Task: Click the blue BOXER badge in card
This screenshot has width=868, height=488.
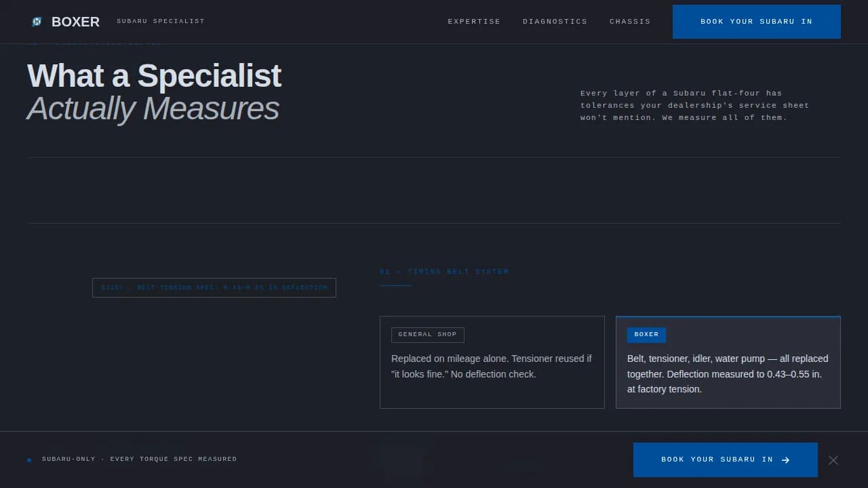Action: tap(646, 335)
